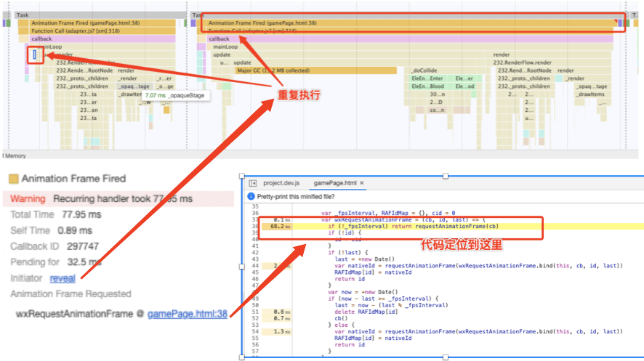Toggle the sources navigator sidebar icon
644x361 pixels.
point(253,183)
